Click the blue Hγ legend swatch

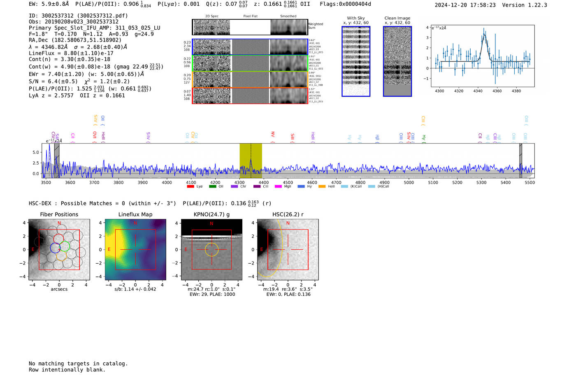301,187
